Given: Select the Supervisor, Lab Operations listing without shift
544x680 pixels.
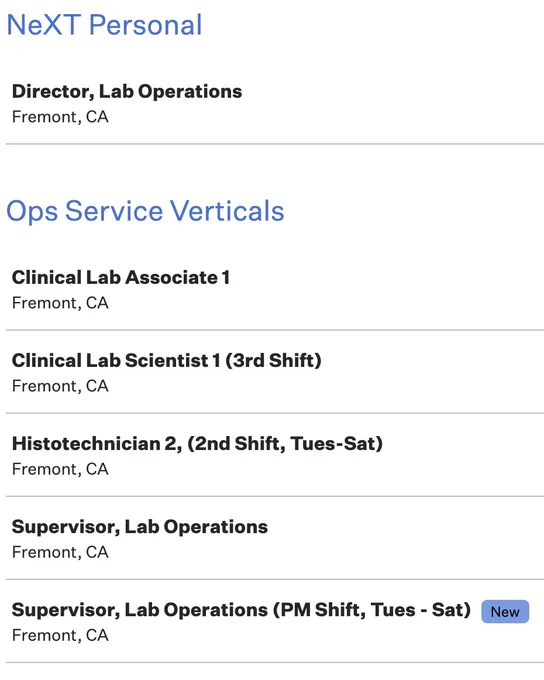Looking at the screenshot, I should coord(140,527).
